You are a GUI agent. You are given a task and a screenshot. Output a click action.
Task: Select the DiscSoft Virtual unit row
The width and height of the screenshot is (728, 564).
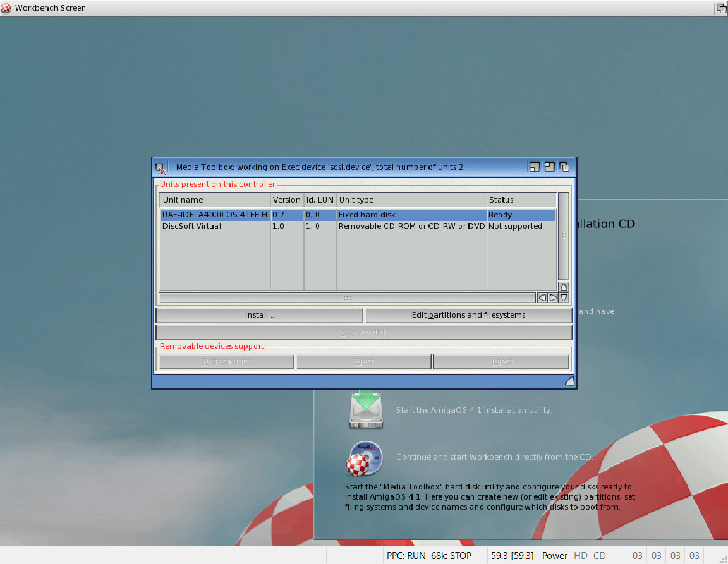coord(358,226)
